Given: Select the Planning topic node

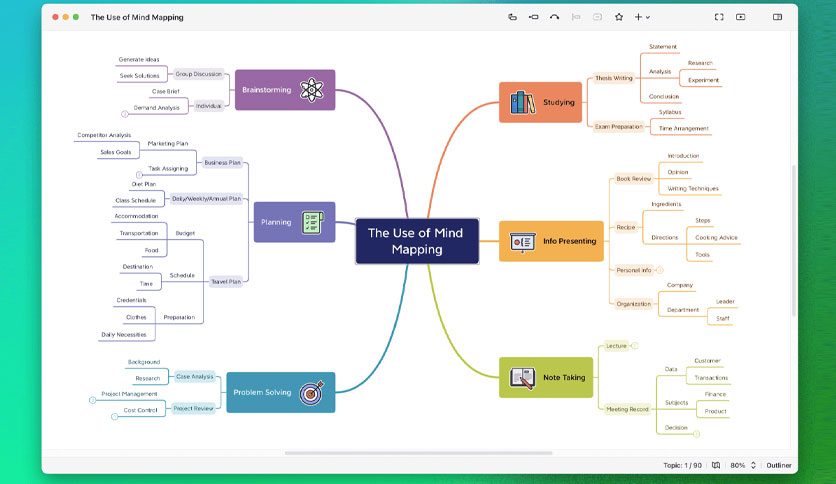Looking at the screenshot, I should (294, 222).
